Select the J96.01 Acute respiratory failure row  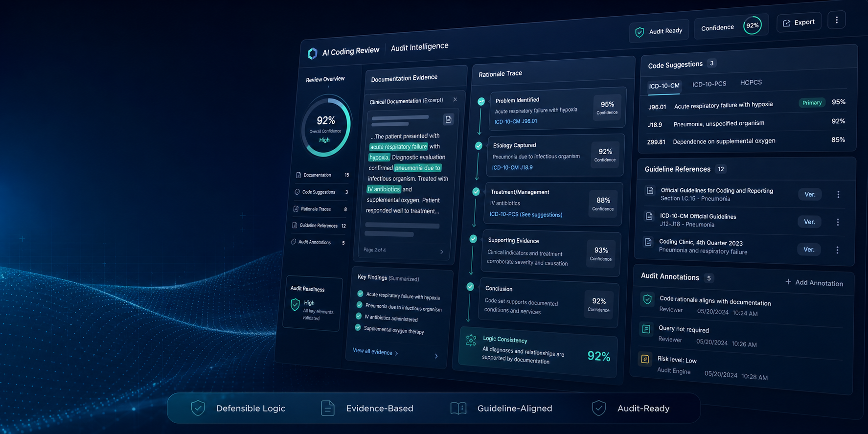click(x=747, y=104)
